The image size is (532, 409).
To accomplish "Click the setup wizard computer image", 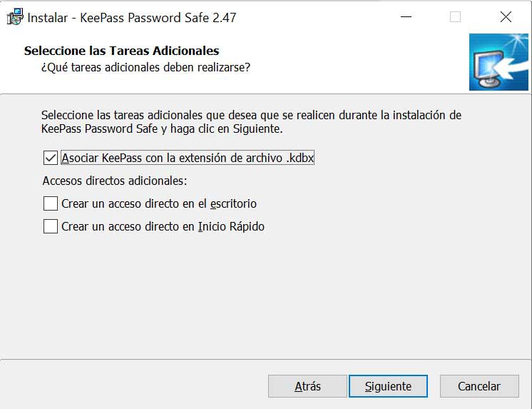I will [x=498, y=63].
